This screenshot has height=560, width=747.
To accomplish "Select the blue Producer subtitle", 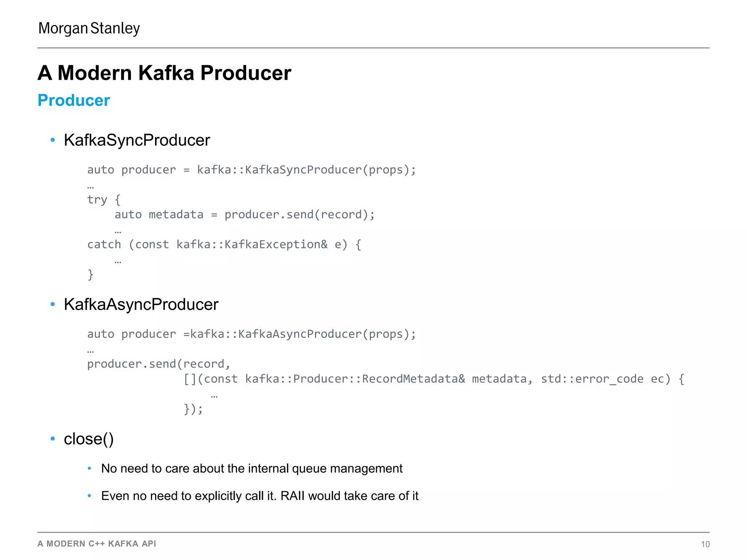I will (x=74, y=100).
